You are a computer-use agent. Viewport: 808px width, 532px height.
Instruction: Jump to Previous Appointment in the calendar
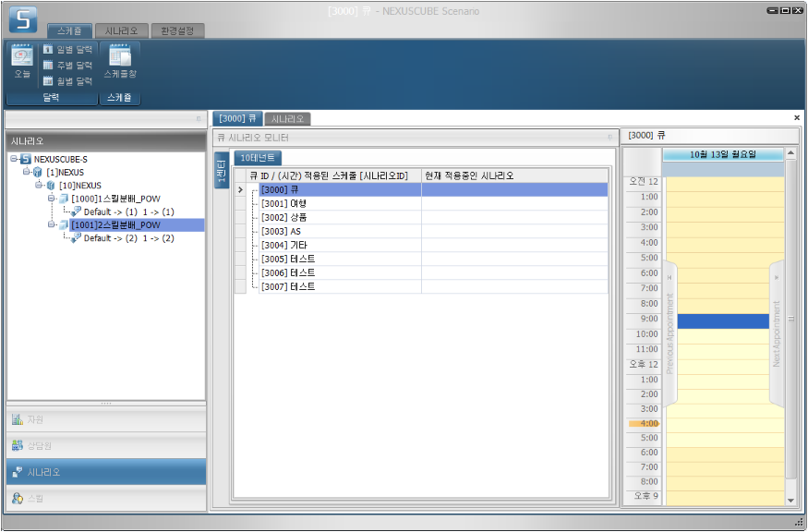(669, 333)
